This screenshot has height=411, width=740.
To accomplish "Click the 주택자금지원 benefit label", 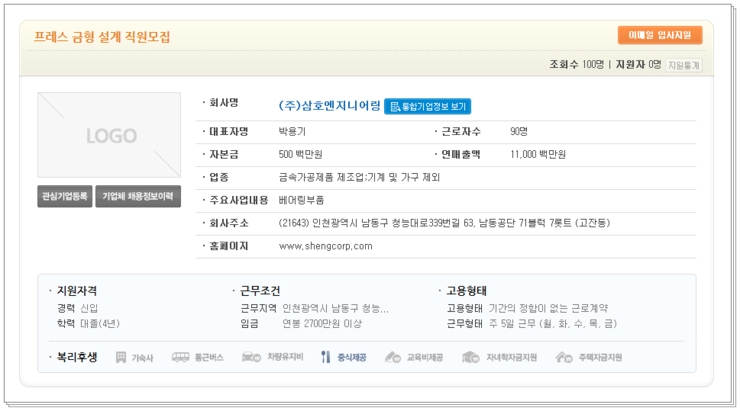I will click(600, 358).
